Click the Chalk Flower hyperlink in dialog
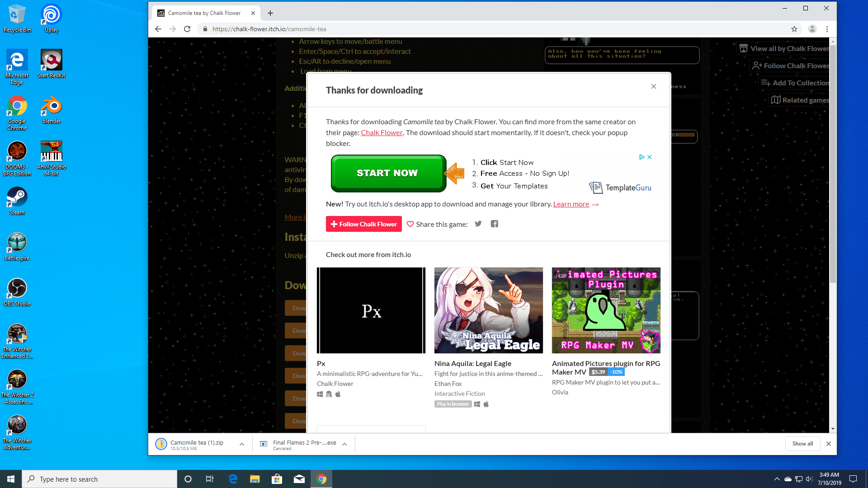868x488 pixels. (382, 131)
